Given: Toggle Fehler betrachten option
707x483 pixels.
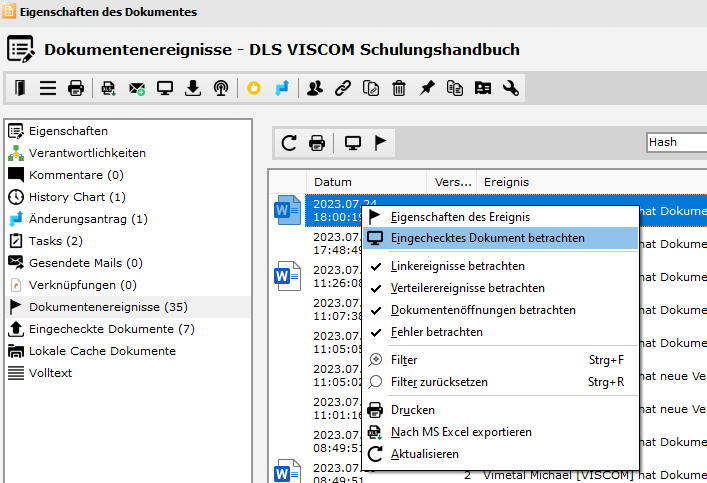Looking at the screenshot, I should (x=500, y=332).
